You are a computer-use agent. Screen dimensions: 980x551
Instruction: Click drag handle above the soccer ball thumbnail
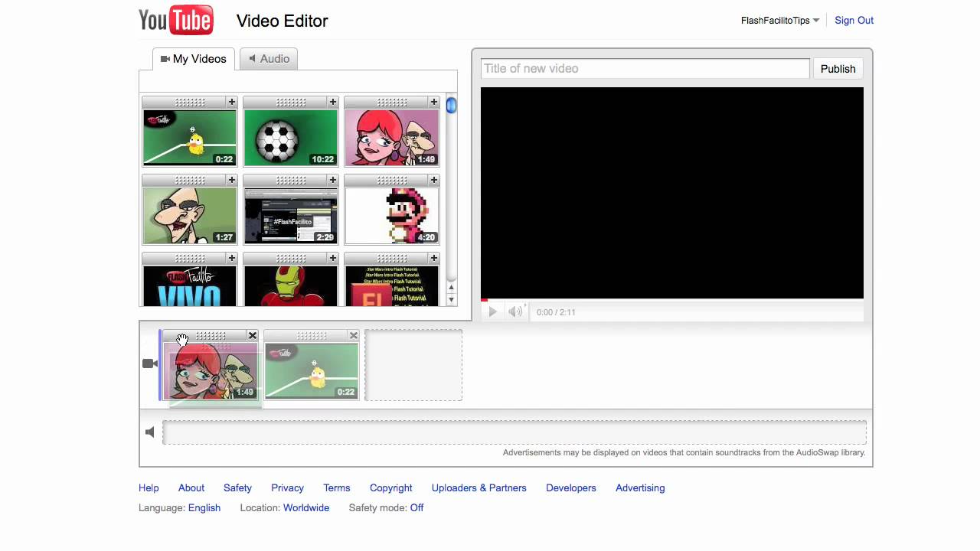tap(291, 102)
